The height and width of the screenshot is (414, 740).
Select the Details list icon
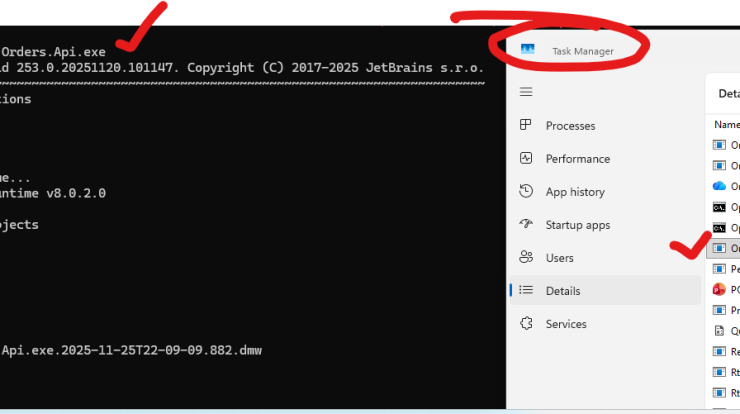(x=526, y=291)
